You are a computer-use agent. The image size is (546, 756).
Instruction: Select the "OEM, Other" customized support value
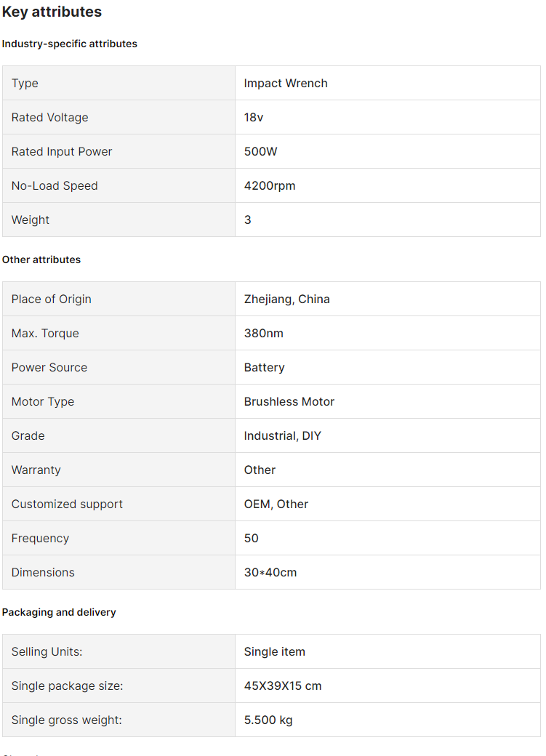coord(276,504)
